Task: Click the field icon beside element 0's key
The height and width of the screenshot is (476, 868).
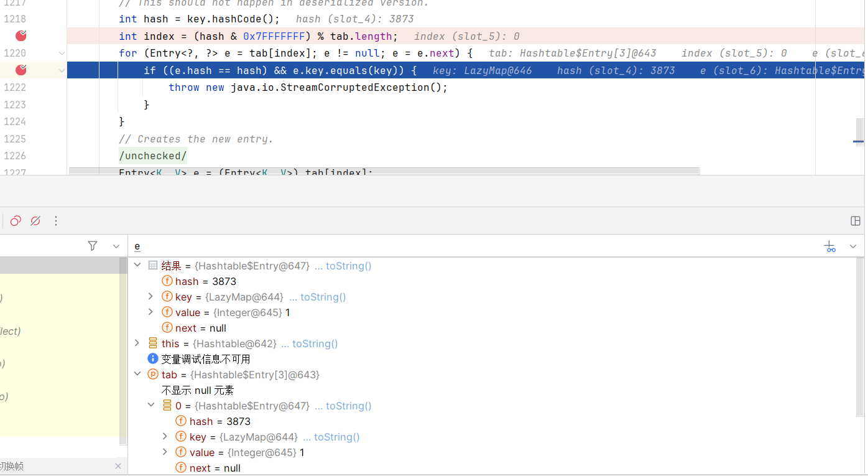Action: [181, 437]
